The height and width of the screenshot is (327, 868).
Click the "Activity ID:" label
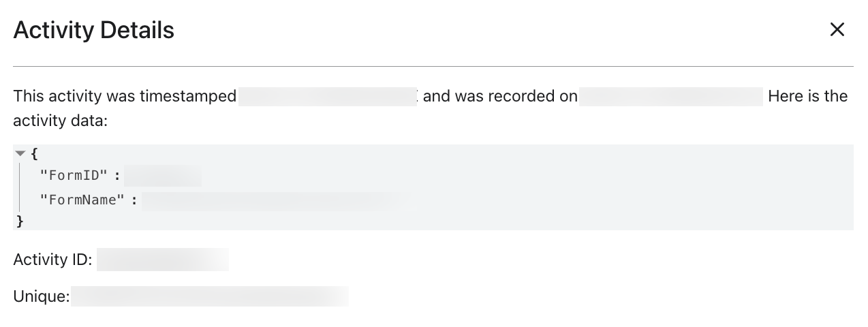click(52, 260)
